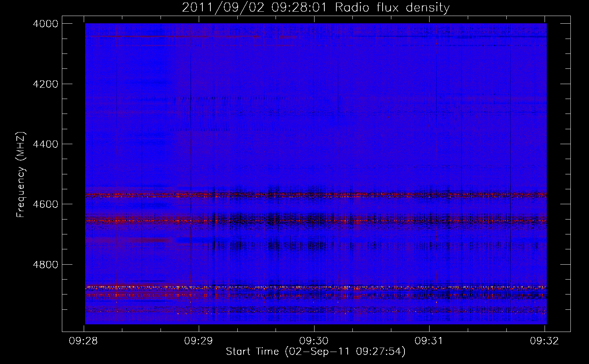589x364 pixels.
Task: Select the 4200 frequency axis label
Action: 46,84
